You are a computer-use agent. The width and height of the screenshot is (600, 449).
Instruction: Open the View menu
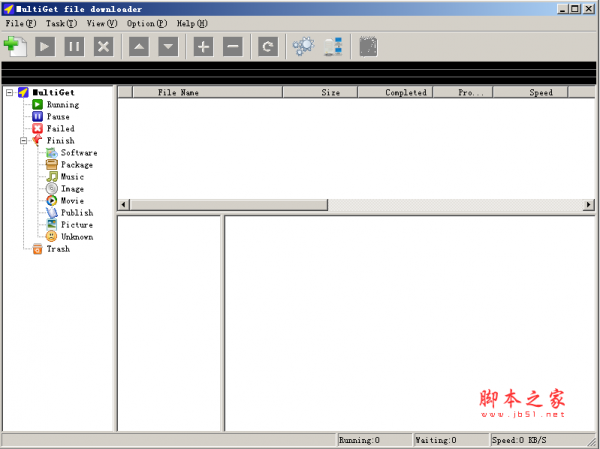point(102,23)
